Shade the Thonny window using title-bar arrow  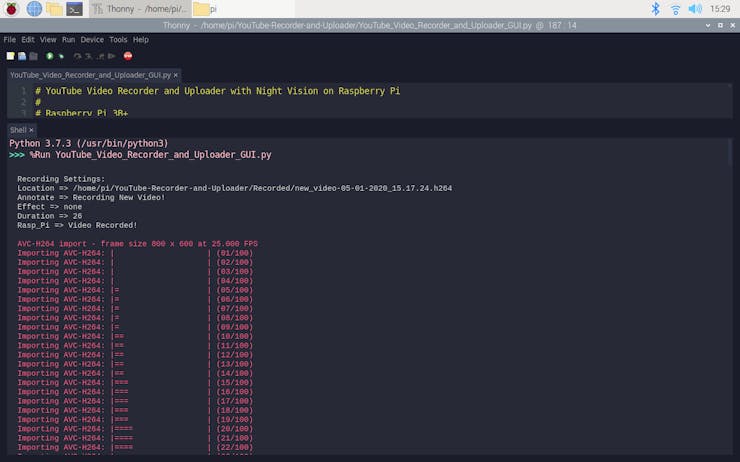[708, 25]
